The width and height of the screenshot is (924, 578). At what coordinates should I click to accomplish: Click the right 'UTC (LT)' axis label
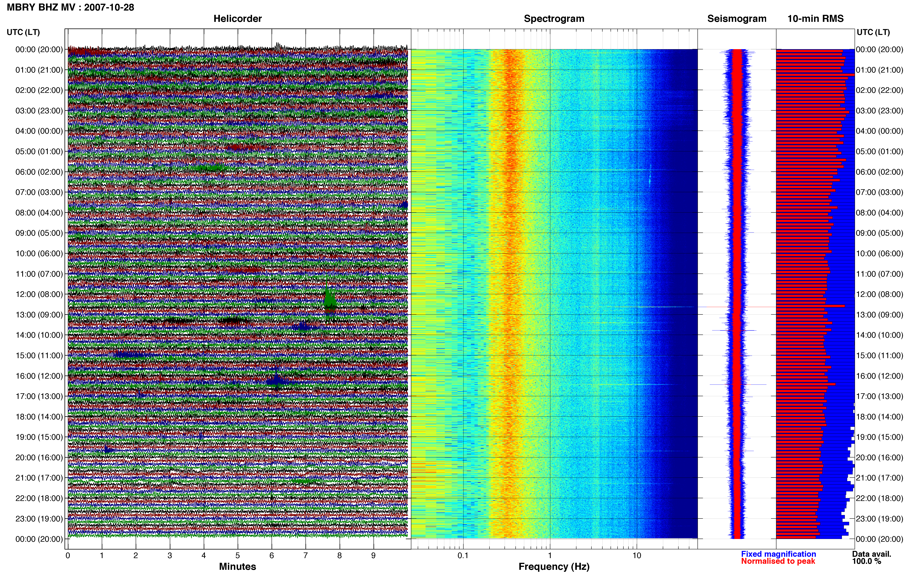(873, 32)
